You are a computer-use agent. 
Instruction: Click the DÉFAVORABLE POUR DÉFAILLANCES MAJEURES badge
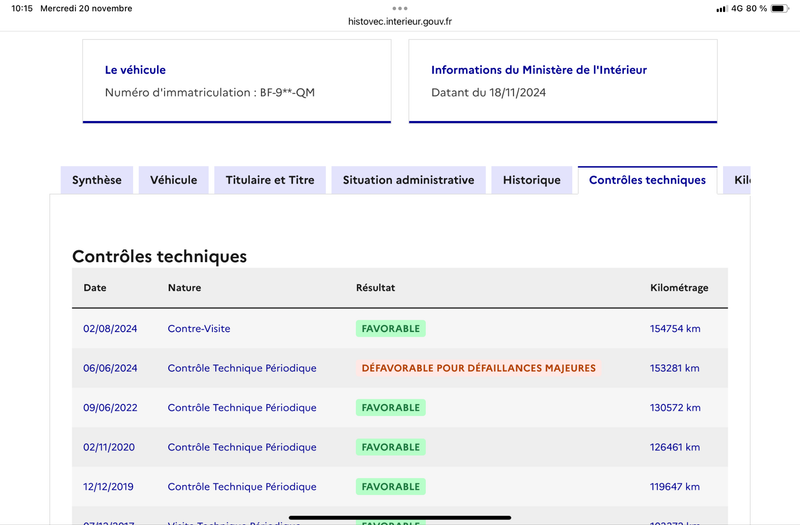(479, 368)
